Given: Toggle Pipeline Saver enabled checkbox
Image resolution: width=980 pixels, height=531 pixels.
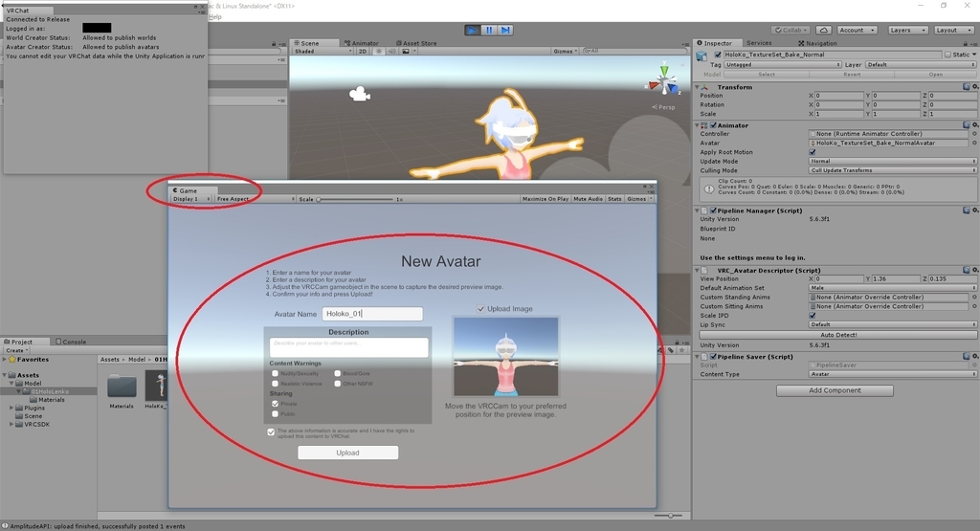Looking at the screenshot, I should coord(713,357).
